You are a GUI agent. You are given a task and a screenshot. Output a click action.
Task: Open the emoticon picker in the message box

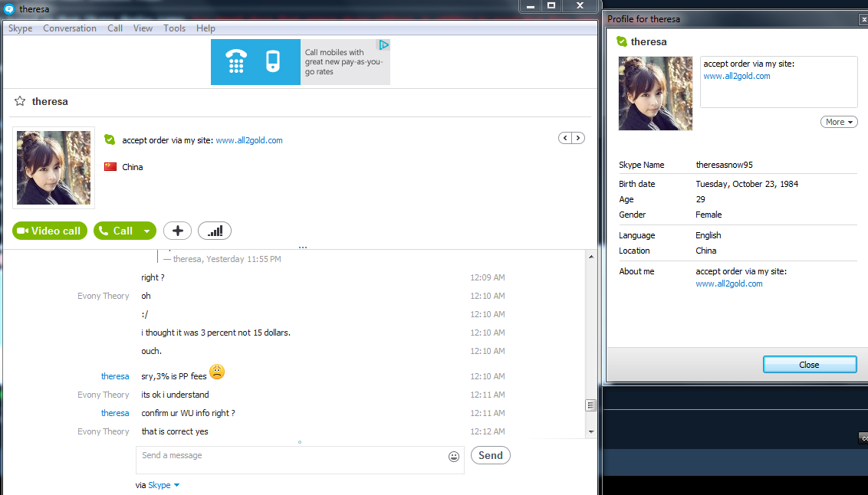454,456
